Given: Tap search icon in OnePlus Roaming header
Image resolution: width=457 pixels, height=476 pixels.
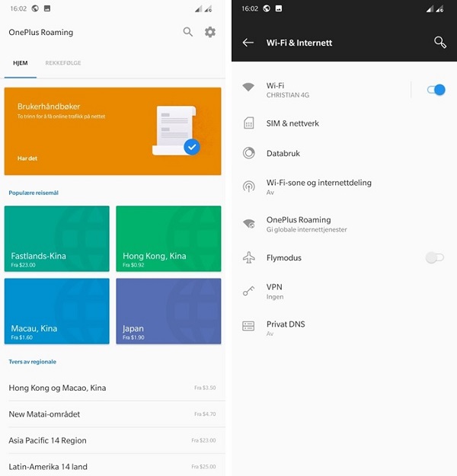Looking at the screenshot, I should click(x=188, y=32).
